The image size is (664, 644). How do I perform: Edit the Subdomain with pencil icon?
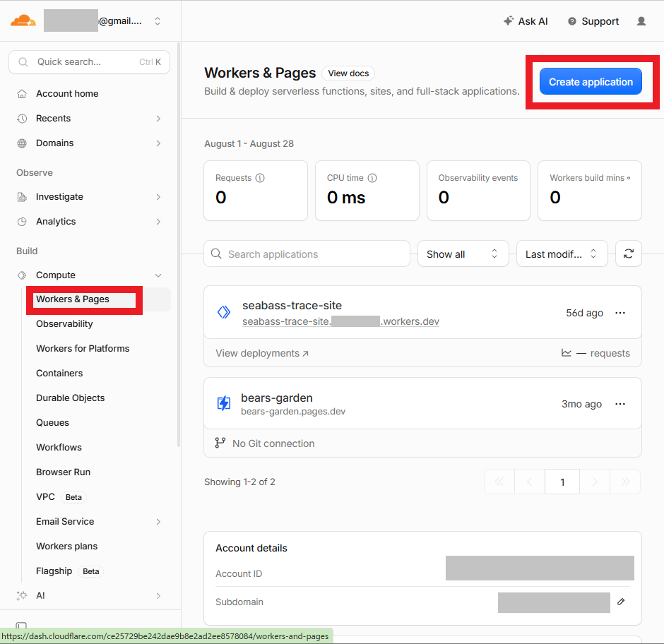pos(621,602)
